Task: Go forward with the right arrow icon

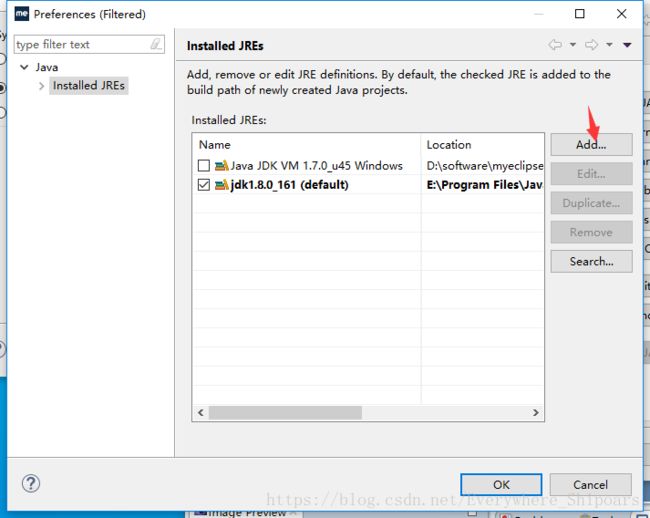Action: click(x=592, y=44)
